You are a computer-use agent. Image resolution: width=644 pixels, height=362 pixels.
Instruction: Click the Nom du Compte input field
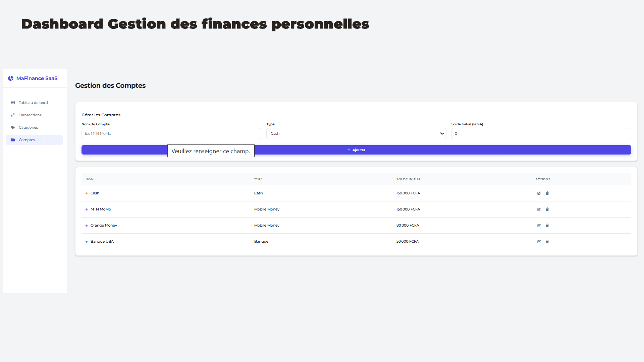pyautogui.click(x=171, y=133)
